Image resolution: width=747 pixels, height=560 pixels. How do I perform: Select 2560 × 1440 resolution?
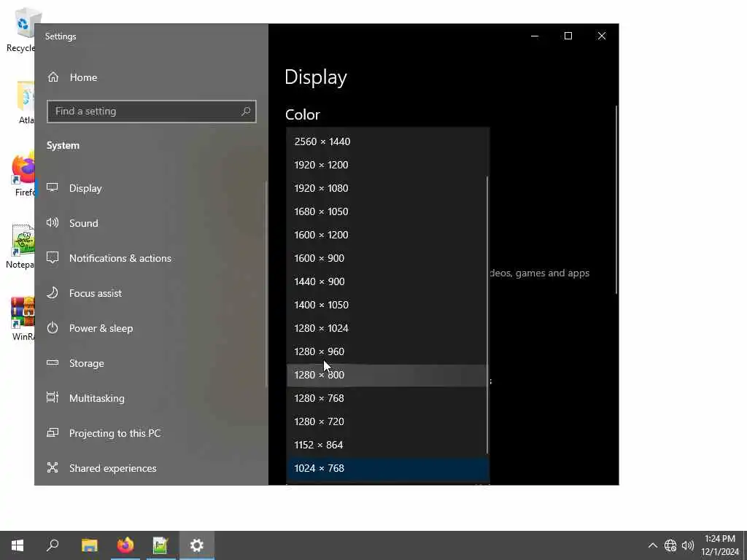tap(388, 141)
